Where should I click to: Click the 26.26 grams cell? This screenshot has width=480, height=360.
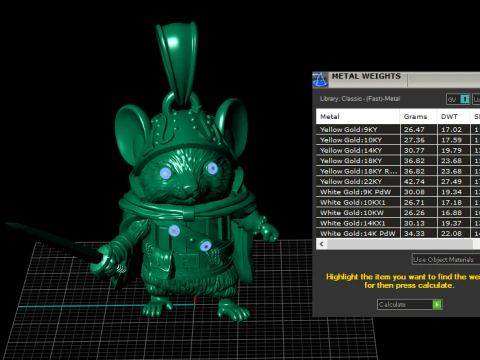(418, 213)
